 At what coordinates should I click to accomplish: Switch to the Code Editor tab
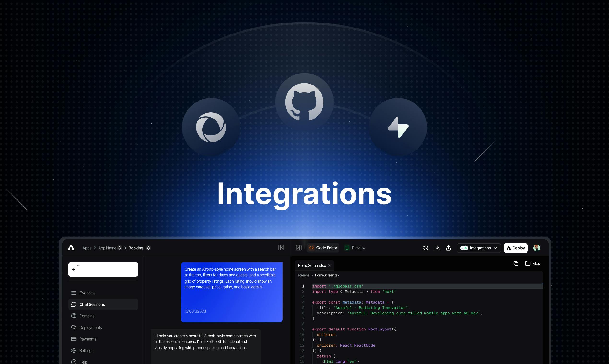[323, 248]
